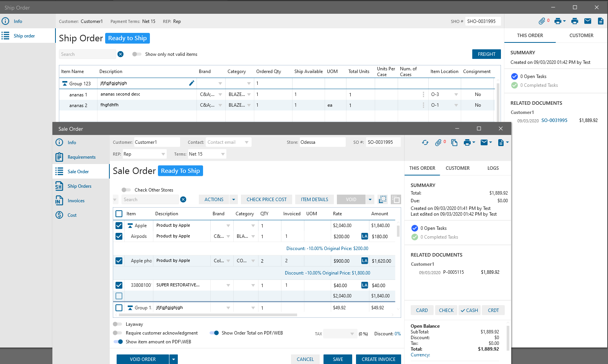Switch to CUSTOMER tab in Ship Order
The width and height of the screenshot is (608, 364).
click(x=581, y=36)
